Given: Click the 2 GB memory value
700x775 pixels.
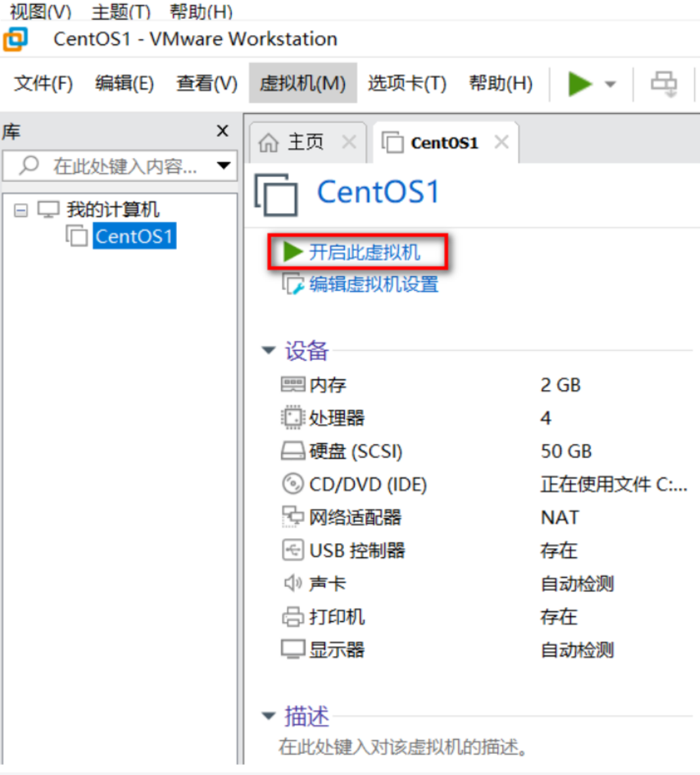Looking at the screenshot, I should (x=560, y=385).
